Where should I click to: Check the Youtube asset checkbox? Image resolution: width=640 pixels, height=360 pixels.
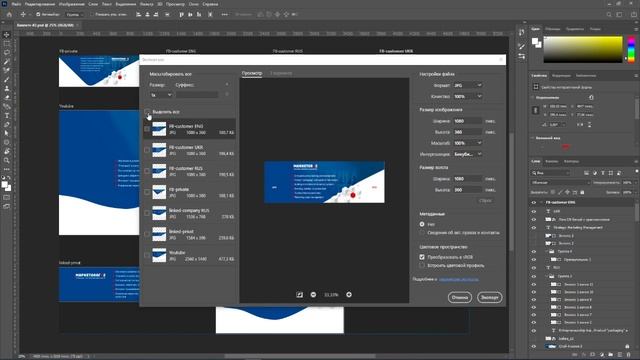coord(147,256)
